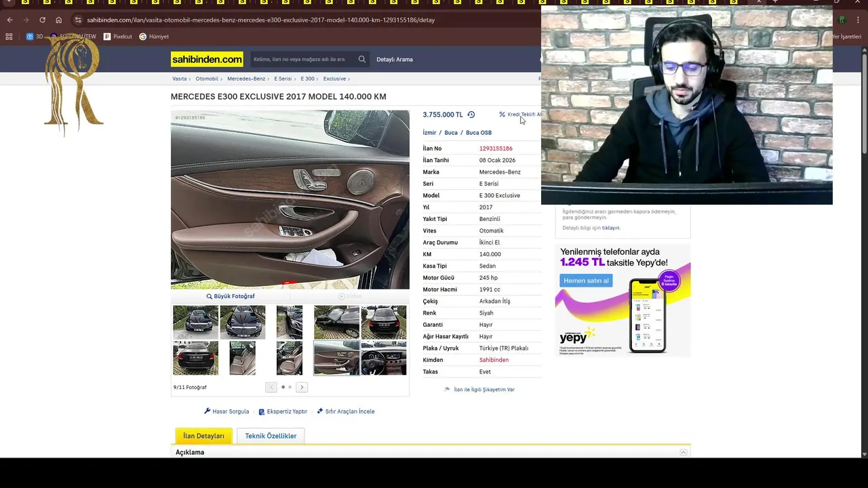The height and width of the screenshot is (488, 868).
Task: Select the second gallery page dot
Action: tap(290, 387)
